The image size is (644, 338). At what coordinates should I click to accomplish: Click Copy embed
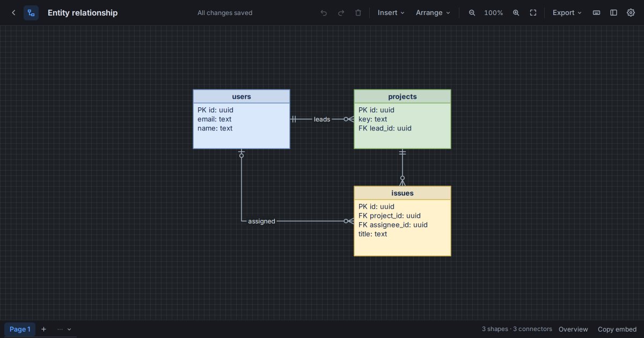[617, 329]
